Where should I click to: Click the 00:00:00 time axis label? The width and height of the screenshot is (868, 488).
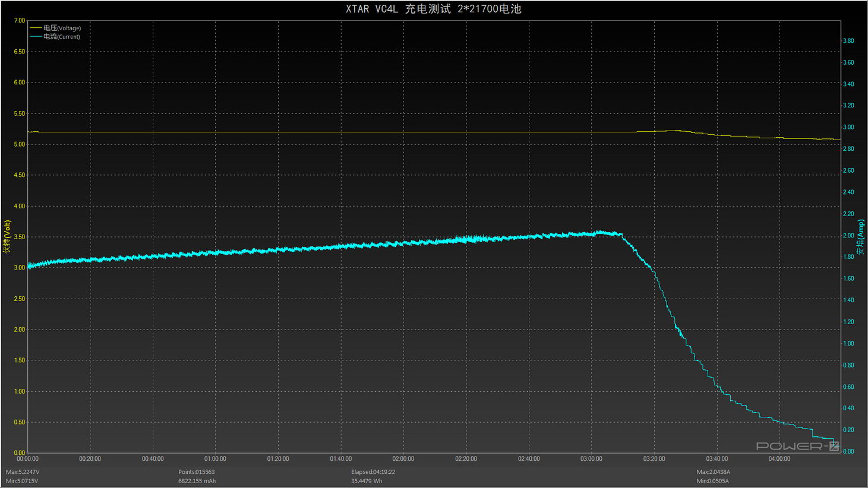[x=27, y=459]
